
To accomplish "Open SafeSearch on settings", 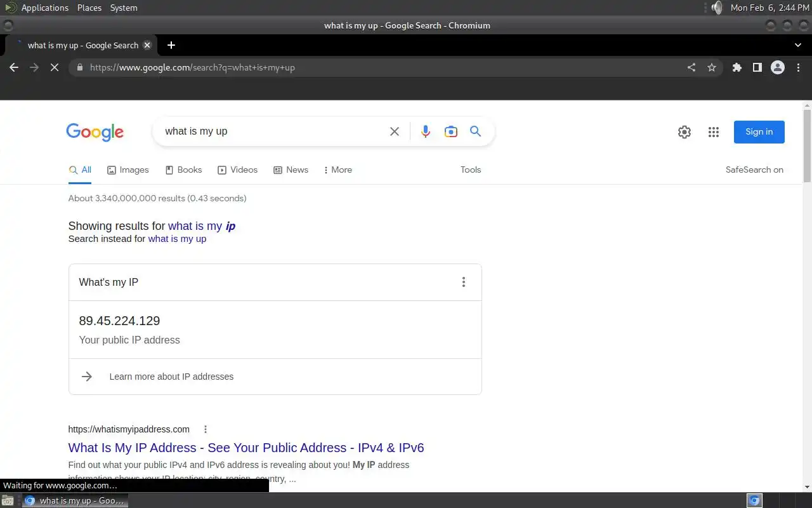I will (754, 170).
